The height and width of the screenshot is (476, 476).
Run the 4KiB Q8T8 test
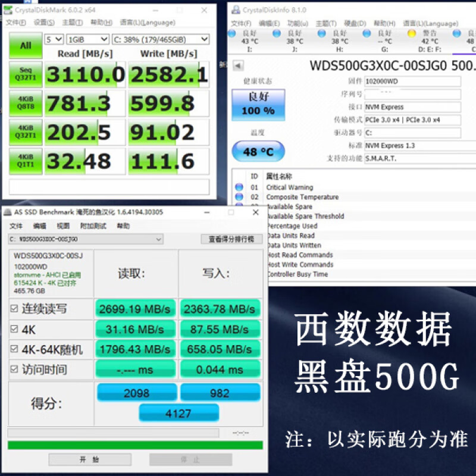[26, 103]
